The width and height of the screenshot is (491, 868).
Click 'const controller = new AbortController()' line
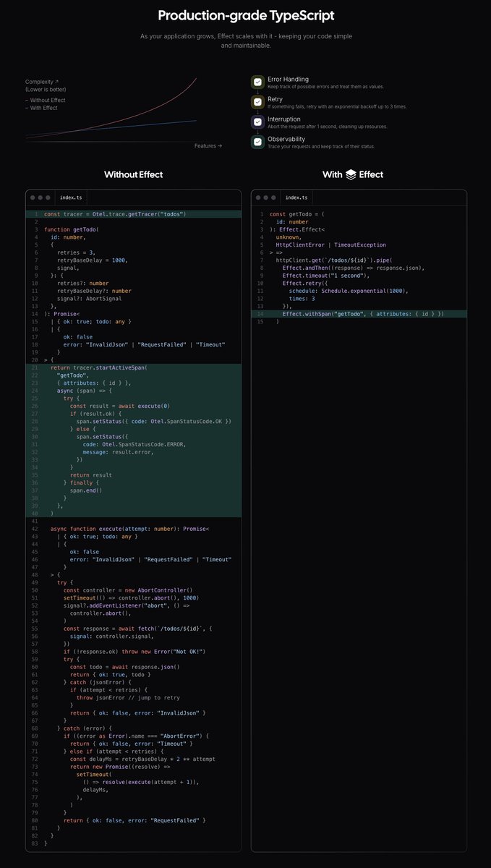click(x=128, y=590)
